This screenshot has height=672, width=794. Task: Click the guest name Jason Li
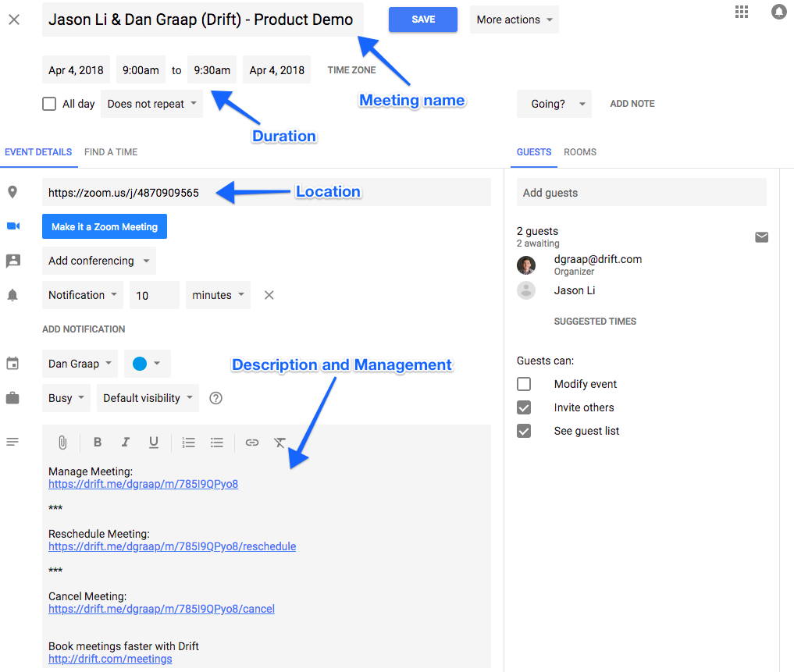(575, 290)
